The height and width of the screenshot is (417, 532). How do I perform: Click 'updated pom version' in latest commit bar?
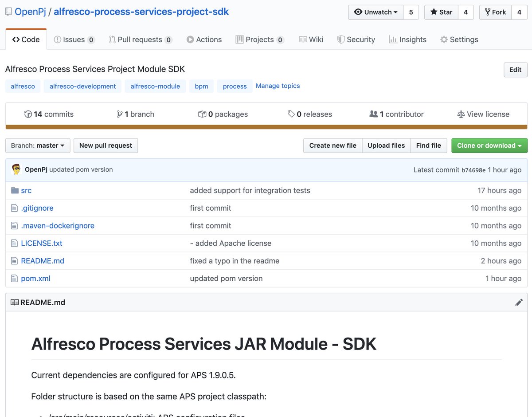(x=81, y=169)
